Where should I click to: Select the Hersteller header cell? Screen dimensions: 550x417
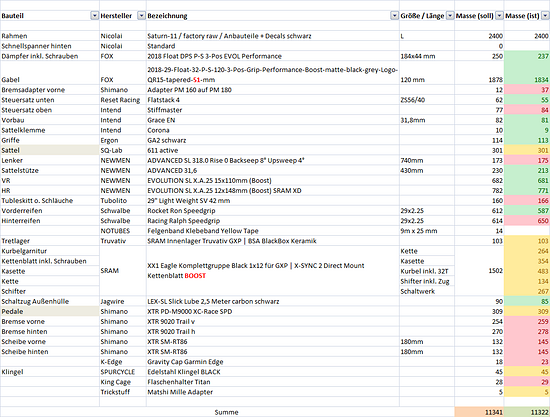[123, 16]
